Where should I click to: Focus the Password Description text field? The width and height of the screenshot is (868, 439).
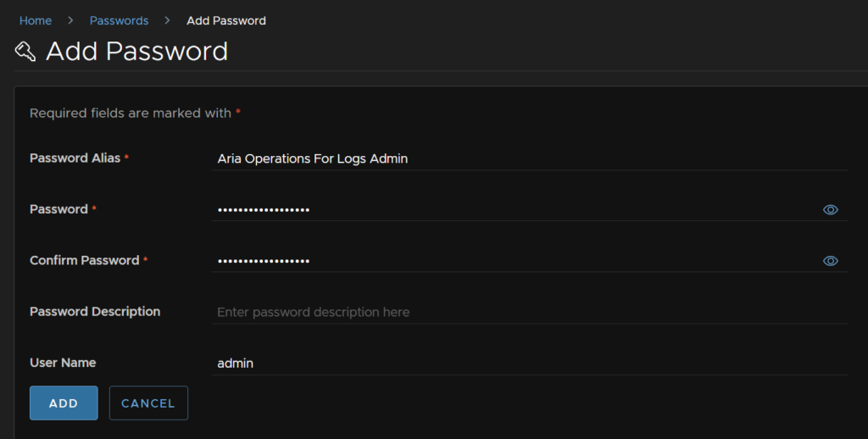click(530, 312)
